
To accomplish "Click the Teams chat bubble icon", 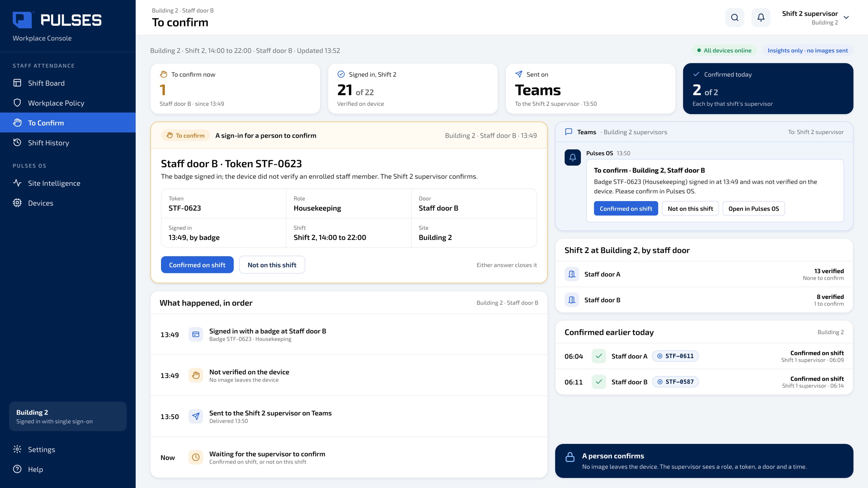I will pos(569,132).
